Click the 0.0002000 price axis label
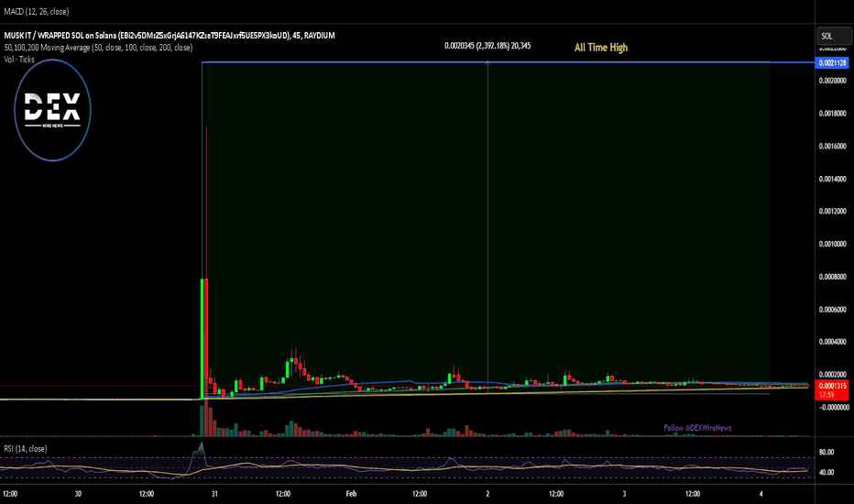Image resolution: width=854 pixels, height=504 pixels. [x=833, y=374]
